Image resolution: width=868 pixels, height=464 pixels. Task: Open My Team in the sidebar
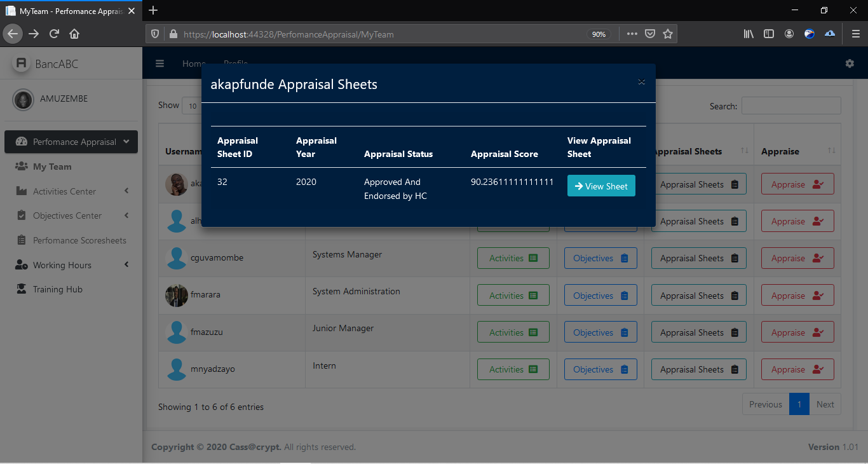pos(52,167)
